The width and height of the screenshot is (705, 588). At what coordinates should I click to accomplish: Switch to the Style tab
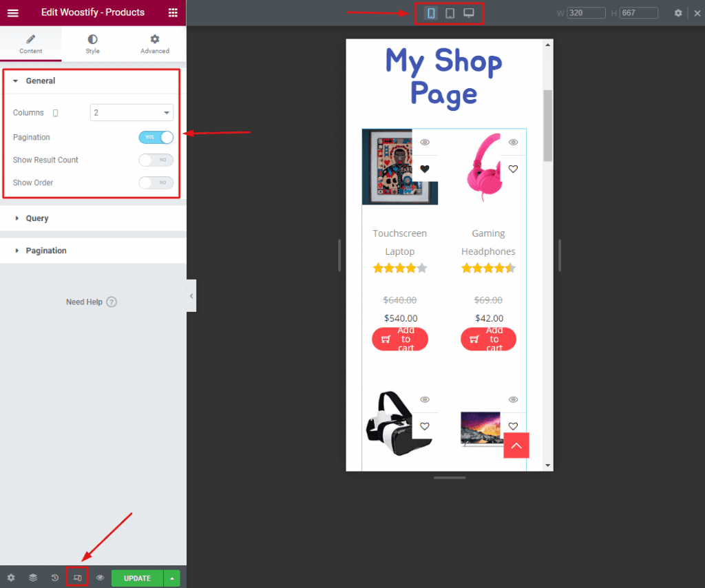click(x=92, y=43)
